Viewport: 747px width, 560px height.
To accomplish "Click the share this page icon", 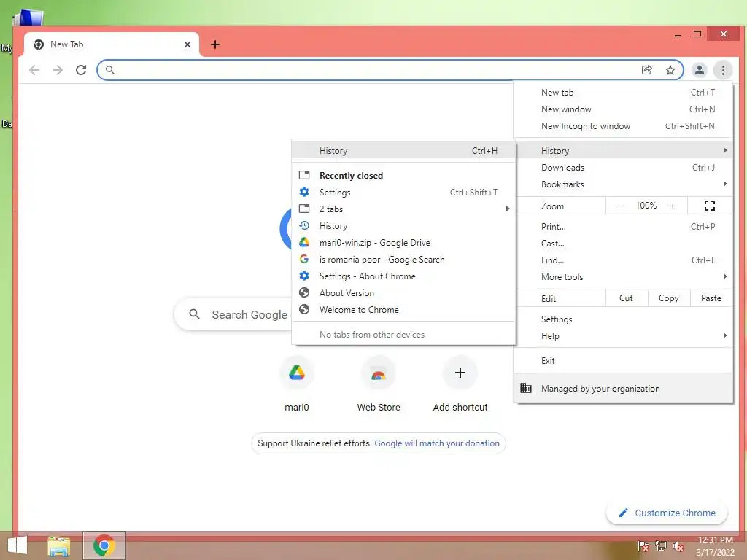I will pos(646,70).
